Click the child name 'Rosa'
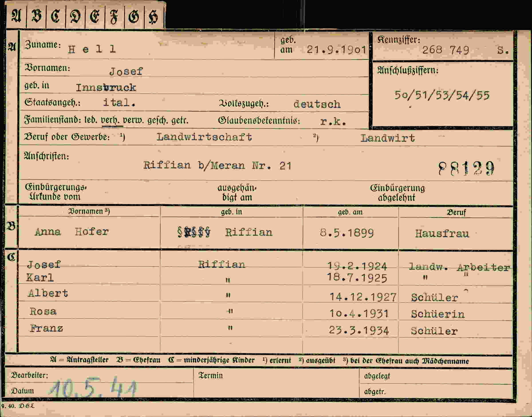 tap(43, 311)
